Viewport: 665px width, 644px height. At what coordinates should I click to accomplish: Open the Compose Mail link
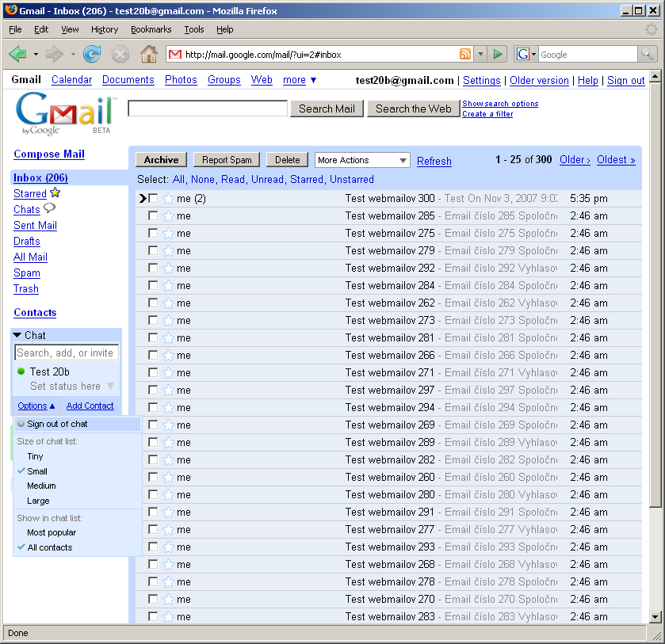[49, 154]
